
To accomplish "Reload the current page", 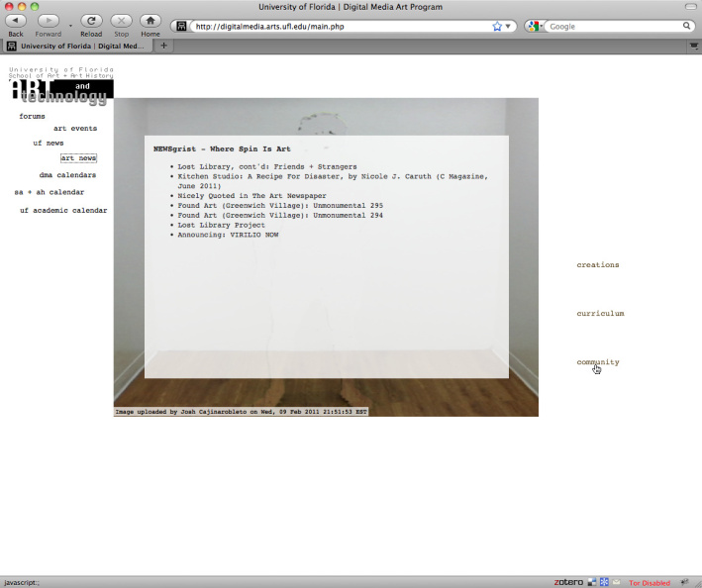I will (x=91, y=21).
